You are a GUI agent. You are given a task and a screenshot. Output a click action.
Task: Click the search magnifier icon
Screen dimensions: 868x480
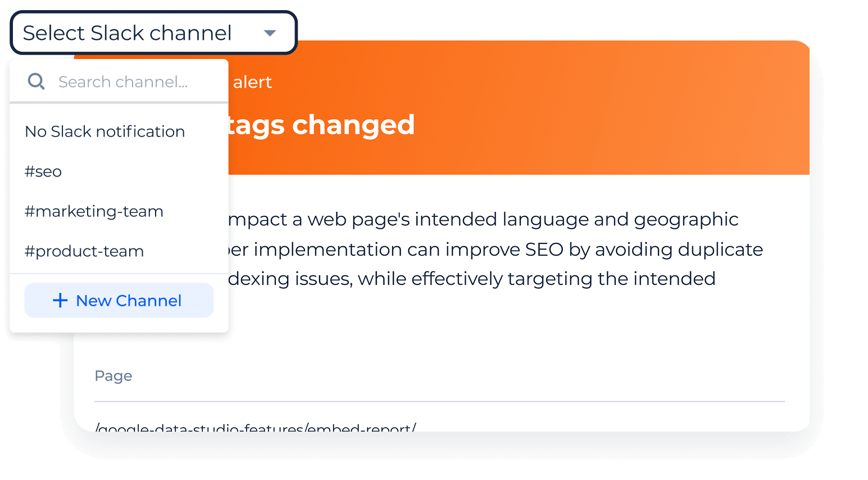click(36, 81)
